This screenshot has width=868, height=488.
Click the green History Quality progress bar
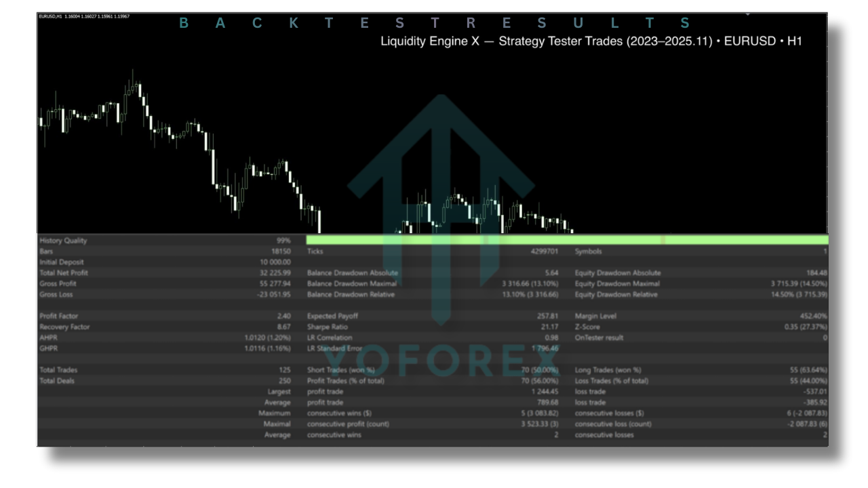(567, 240)
